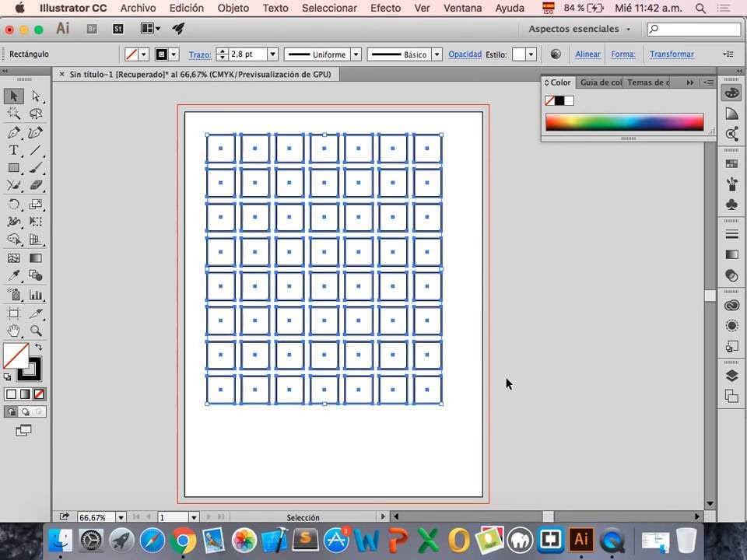Set paint mode to Gradient
747x560 pixels.
[x=25, y=394]
